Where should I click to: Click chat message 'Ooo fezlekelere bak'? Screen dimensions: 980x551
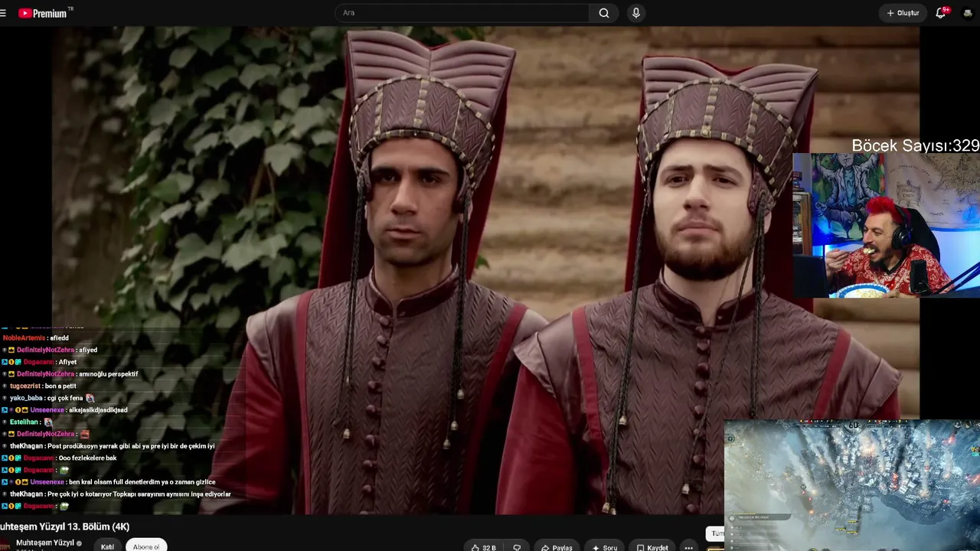pyautogui.click(x=87, y=458)
